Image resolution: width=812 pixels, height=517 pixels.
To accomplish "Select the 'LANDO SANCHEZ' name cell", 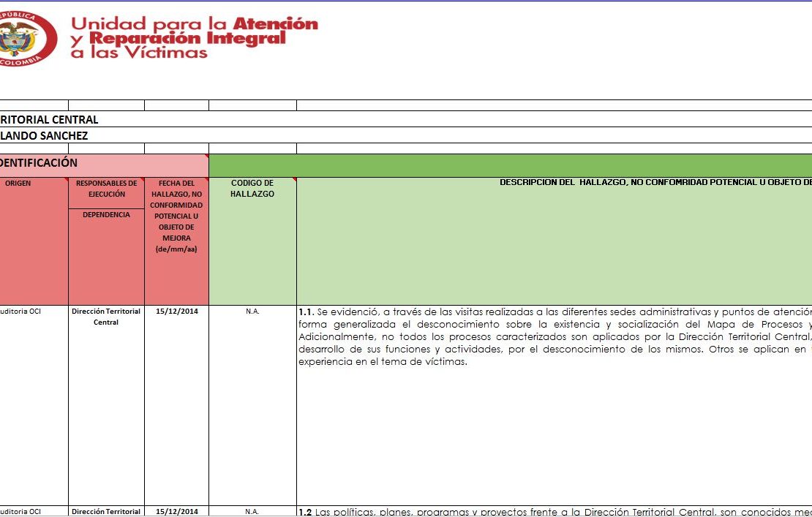I will [406, 135].
